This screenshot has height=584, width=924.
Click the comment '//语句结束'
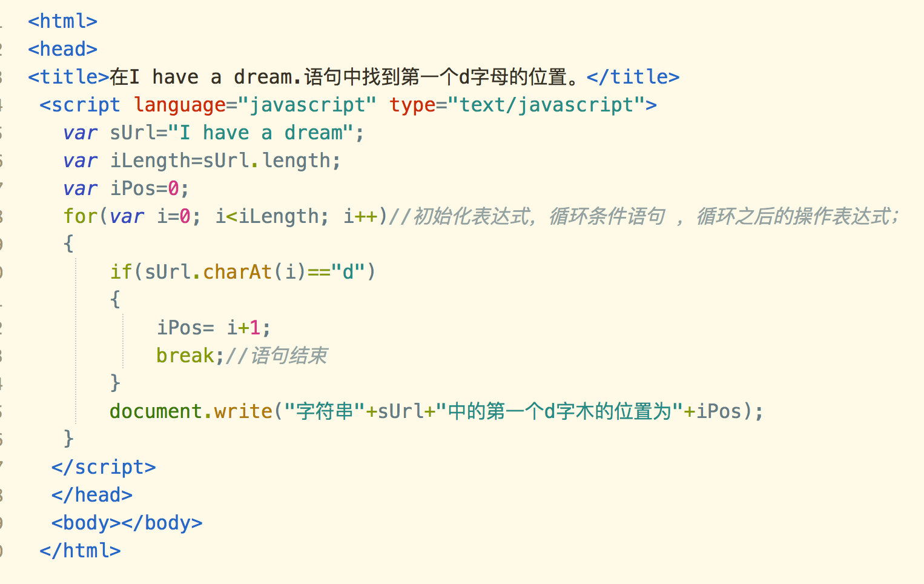[x=276, y=356]
